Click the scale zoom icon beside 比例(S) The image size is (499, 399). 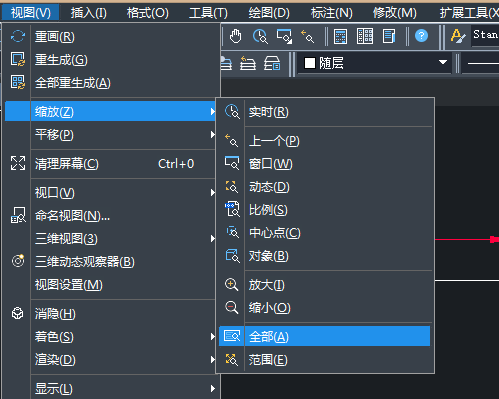coord(232,209)
